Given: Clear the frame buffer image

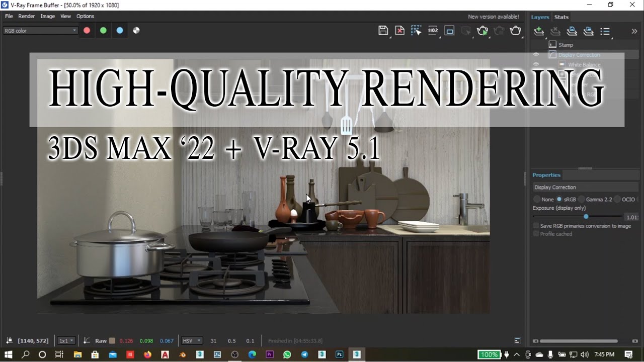Looking at the screenshot, I should [x=399, y=31].
